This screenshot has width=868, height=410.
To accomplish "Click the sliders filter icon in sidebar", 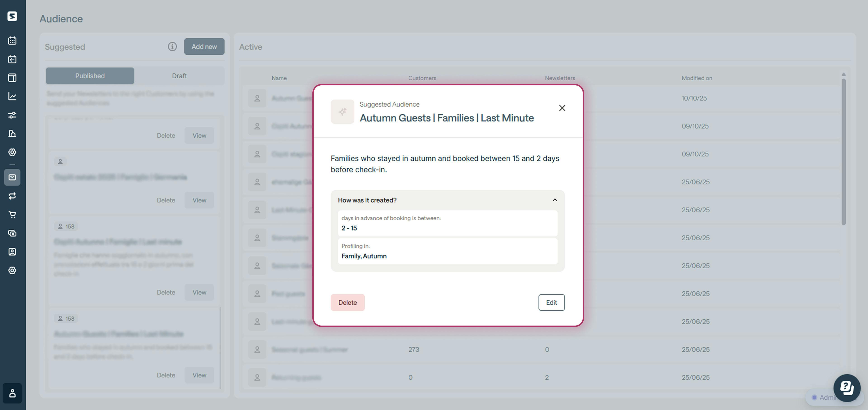I will coord(12,115).
